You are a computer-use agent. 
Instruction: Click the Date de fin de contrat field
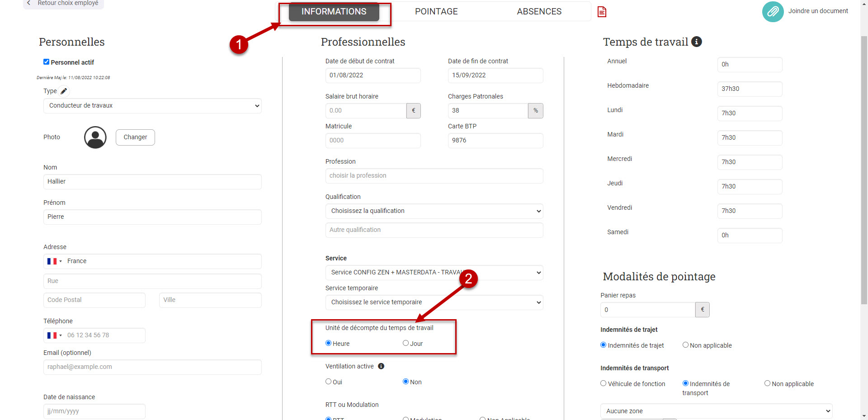tap(495, 76)
